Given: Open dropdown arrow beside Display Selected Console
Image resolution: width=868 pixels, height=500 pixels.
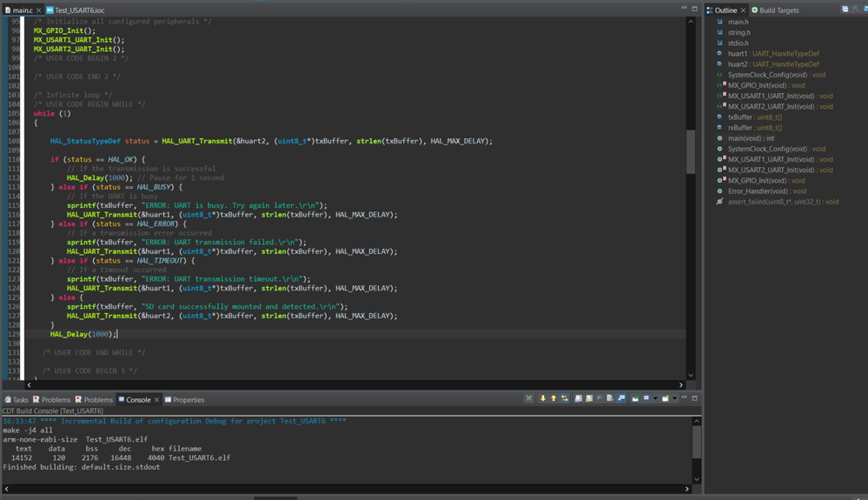Looking at the screenshot, I should coord(655,398).
